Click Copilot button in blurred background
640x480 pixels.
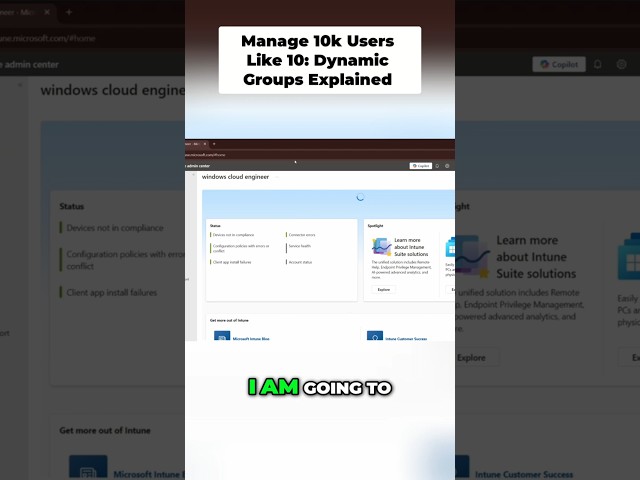(x=559, y=64)
